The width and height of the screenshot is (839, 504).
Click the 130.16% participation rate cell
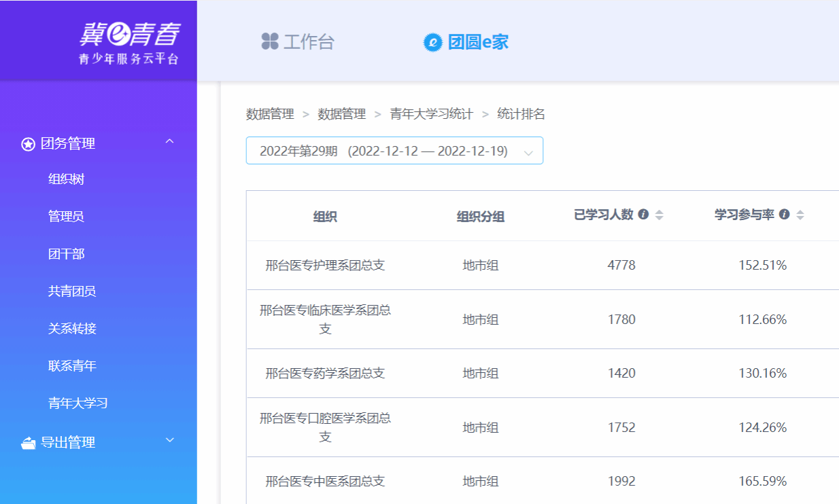[763, 374]
